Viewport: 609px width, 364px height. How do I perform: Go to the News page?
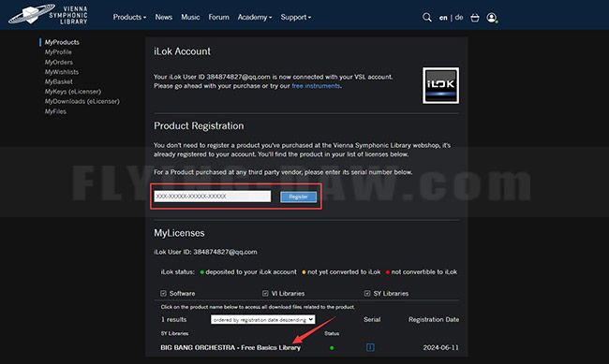coord(164,18)
